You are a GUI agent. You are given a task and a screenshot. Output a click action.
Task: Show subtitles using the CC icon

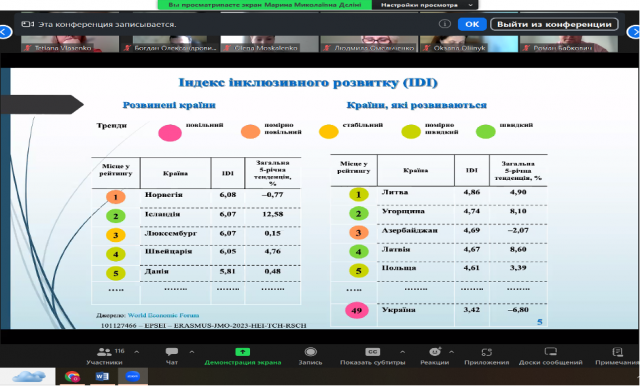[x=372, y=352]
